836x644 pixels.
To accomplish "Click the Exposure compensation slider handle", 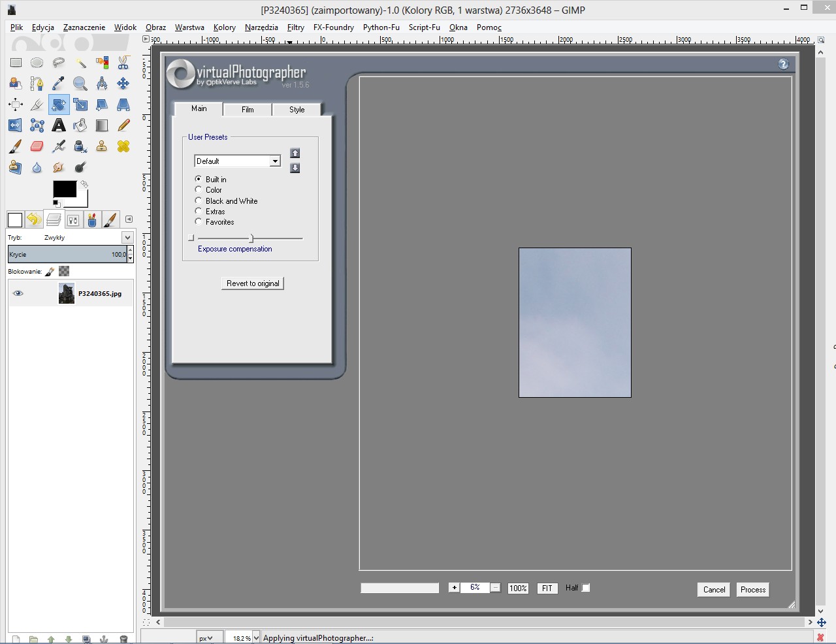I will 251,238.
